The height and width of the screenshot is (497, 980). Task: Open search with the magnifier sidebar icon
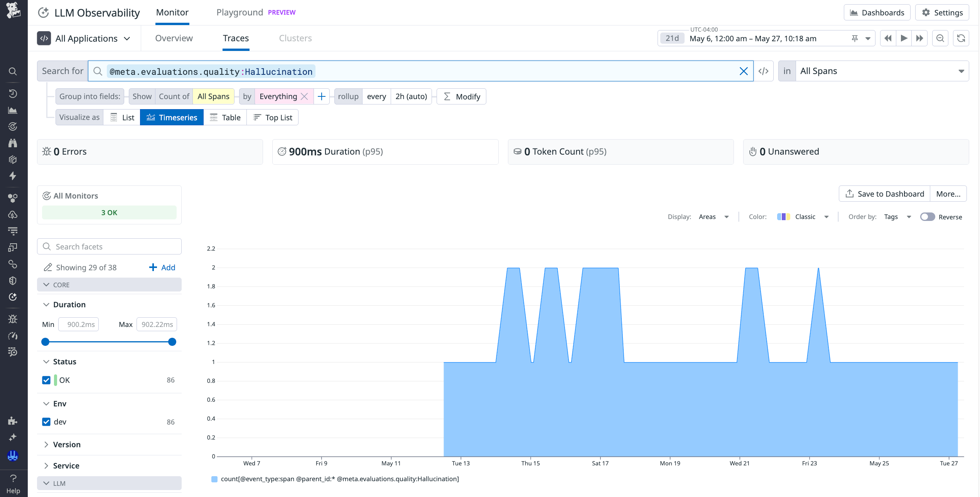coord(13,72)
